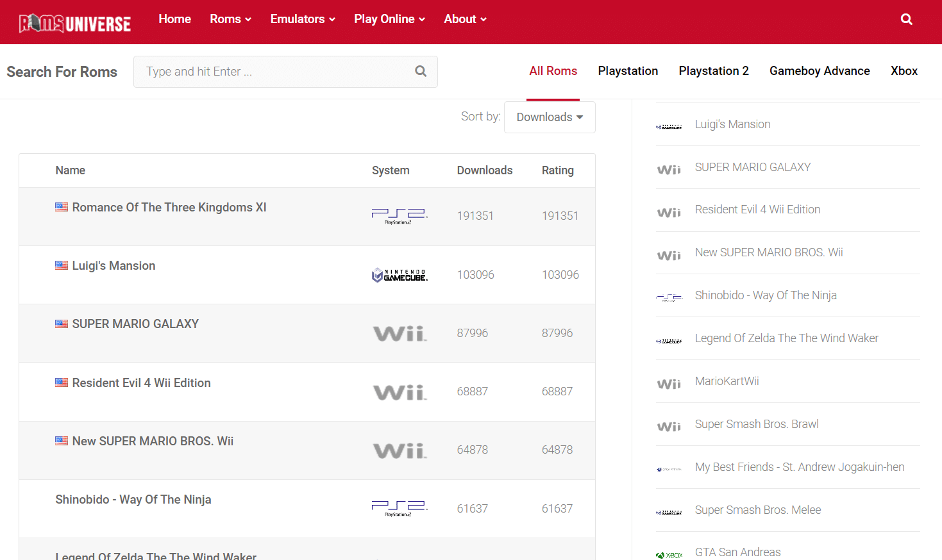Click the Rating column header
This screenshot has height=560, width=942.
point(558,170)
